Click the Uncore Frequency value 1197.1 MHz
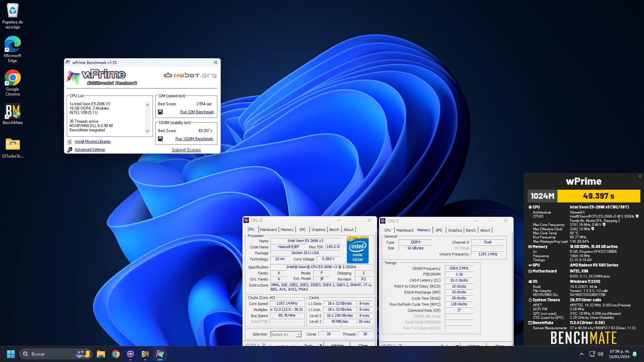644x362 pixels. [x=488, y=254]
